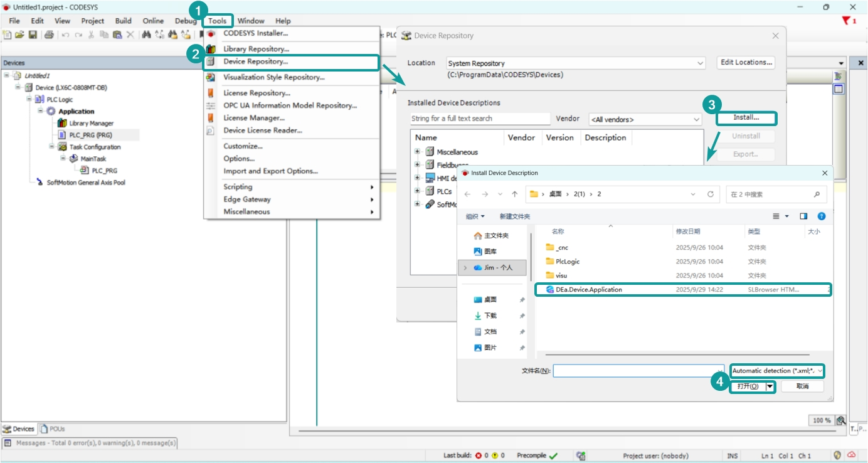Click the red cloud icon in status bar

tap(852, 455)
